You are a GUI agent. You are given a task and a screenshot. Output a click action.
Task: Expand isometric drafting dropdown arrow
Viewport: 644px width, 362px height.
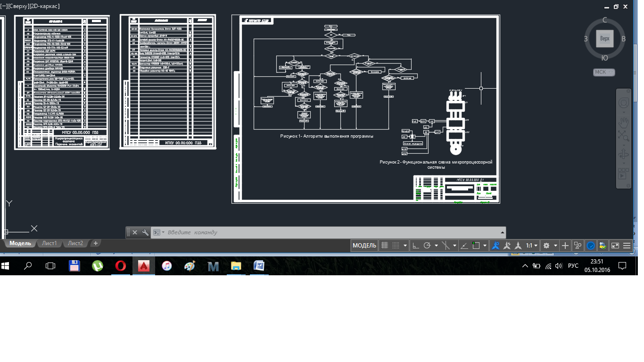(455, 246)
